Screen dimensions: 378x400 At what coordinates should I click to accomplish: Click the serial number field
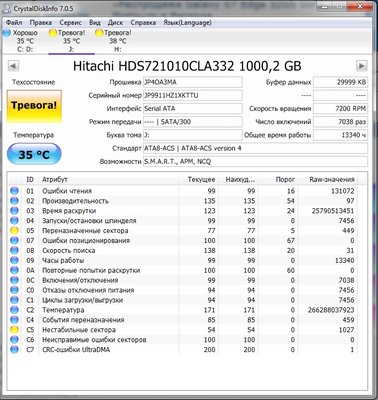point(193,96)
